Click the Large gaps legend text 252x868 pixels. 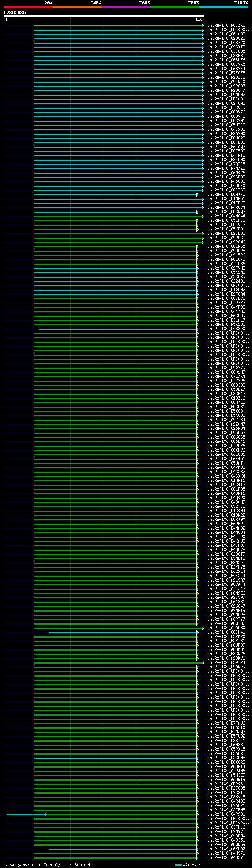[48, 865]
